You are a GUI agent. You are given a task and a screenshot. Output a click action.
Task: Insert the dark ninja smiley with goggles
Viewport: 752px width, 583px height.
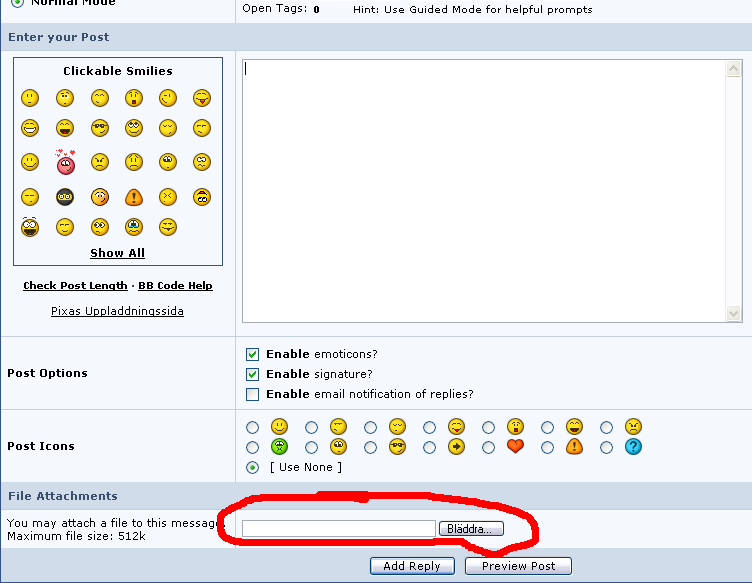click(65, 197)
